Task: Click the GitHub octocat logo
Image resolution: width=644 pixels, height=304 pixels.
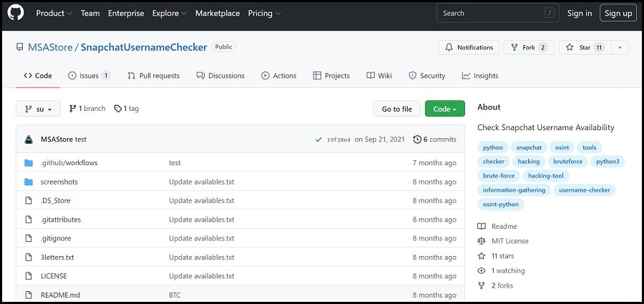Action: pyautogui.click(x=16, y=13)
